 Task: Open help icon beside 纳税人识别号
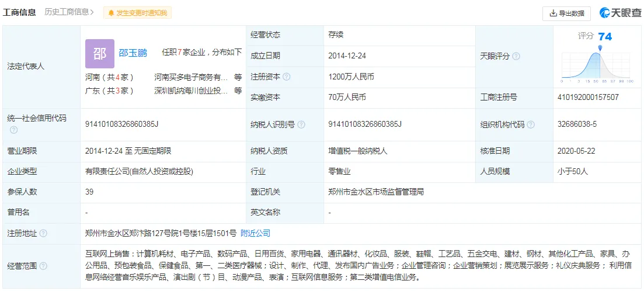coord(301,124)
